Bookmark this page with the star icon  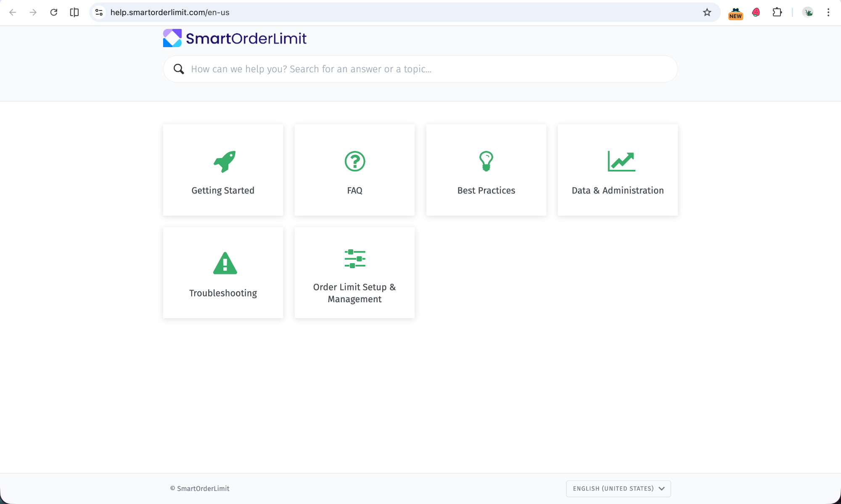(x=707, y=12)
